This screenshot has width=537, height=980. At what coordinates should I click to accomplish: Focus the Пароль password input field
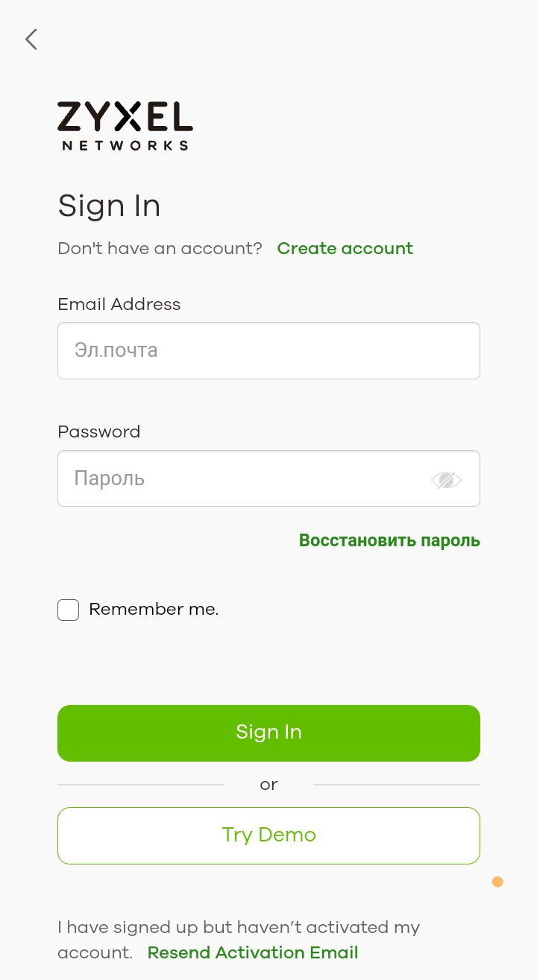[x=246, y=478]
